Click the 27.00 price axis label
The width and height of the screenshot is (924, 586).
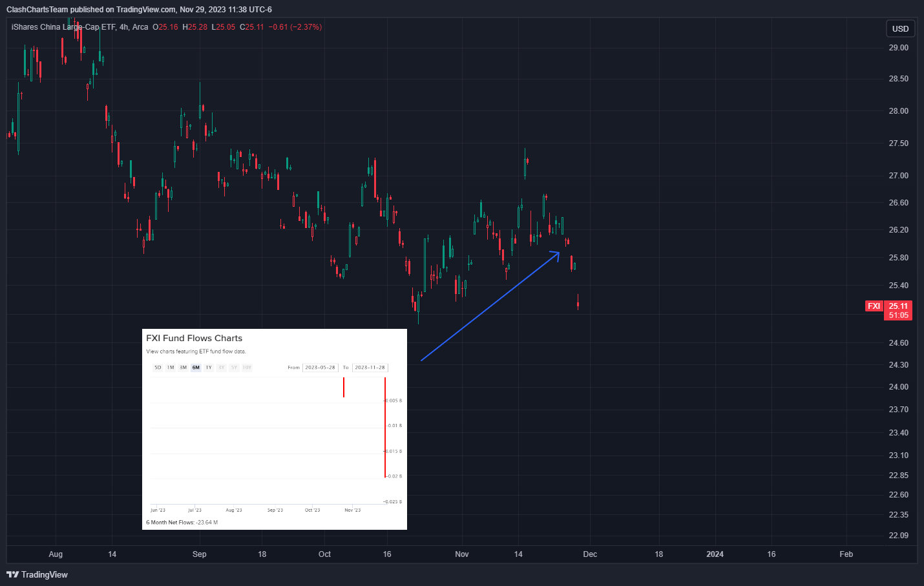click(898, 176)
